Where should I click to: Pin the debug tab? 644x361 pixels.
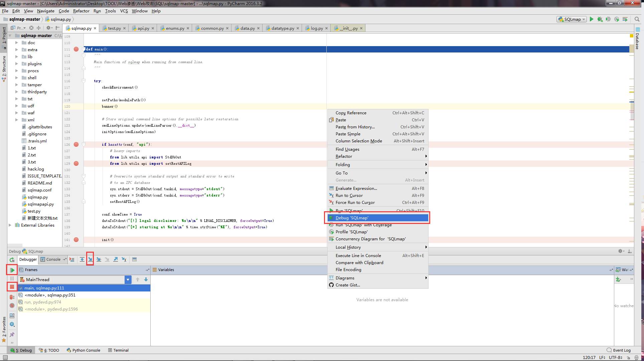pyautogui.click(x=12, y=335)
